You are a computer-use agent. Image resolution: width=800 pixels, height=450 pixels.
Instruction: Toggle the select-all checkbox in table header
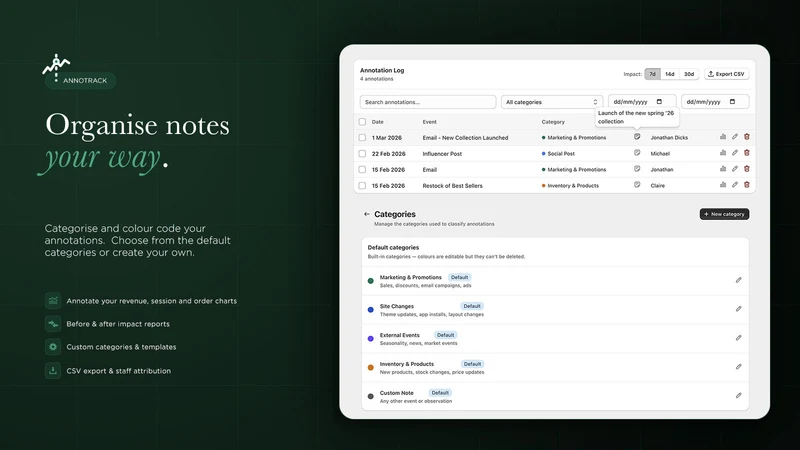[x=362, y=122]
